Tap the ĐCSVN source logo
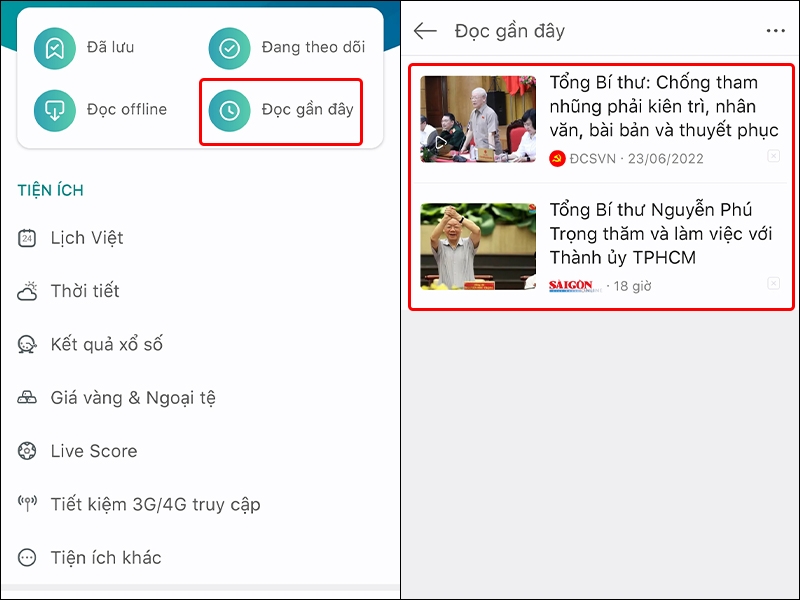 click(557, 159)
